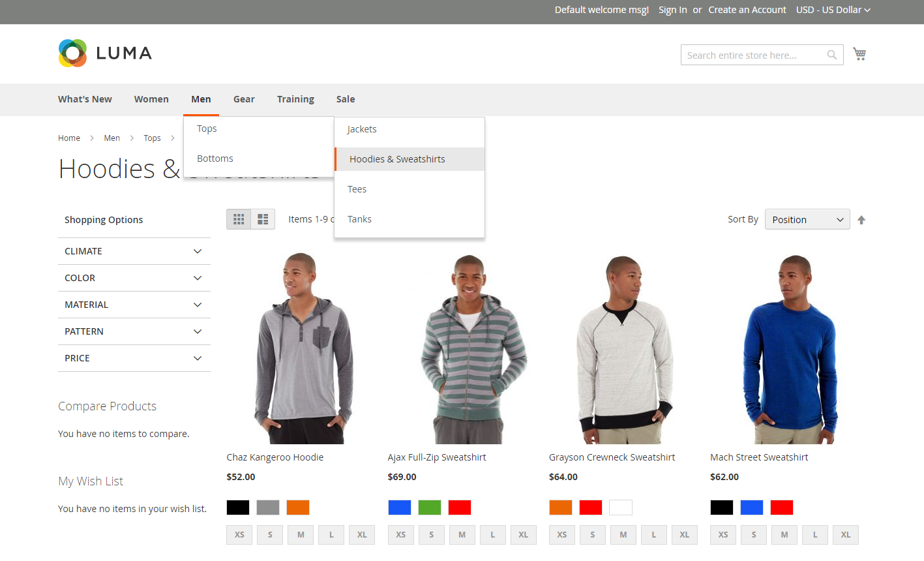The image size is (924, 561).
Task: Pick size S for Ajax Full-Zip Sweatshirt
Action: pyautogui.click(x=431, y=535)
